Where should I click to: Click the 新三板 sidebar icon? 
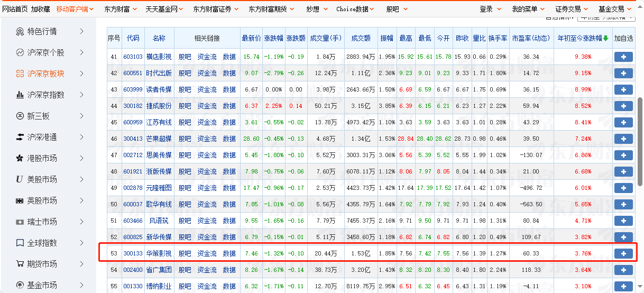point(20,116)
